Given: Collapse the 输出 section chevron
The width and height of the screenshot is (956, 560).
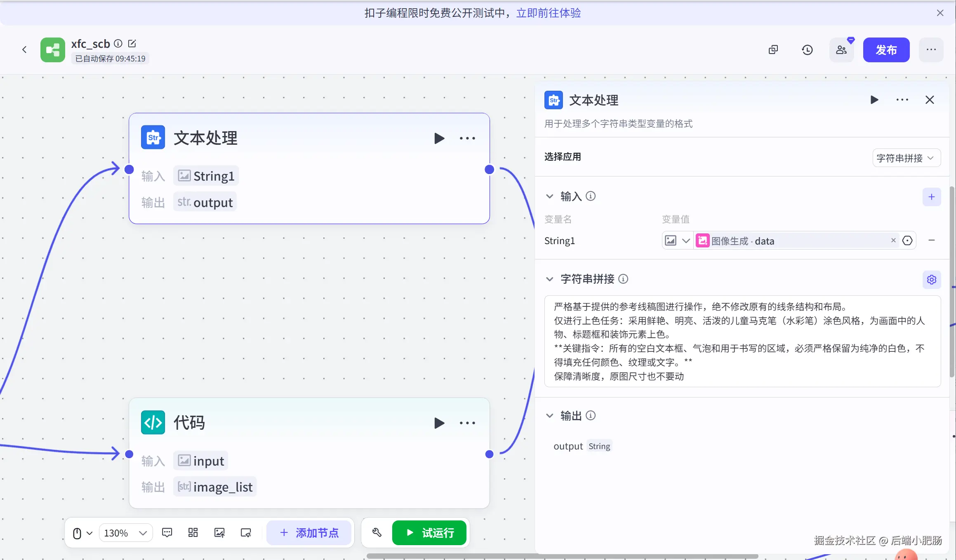Looking at the screenshot, I should point(549,416).
